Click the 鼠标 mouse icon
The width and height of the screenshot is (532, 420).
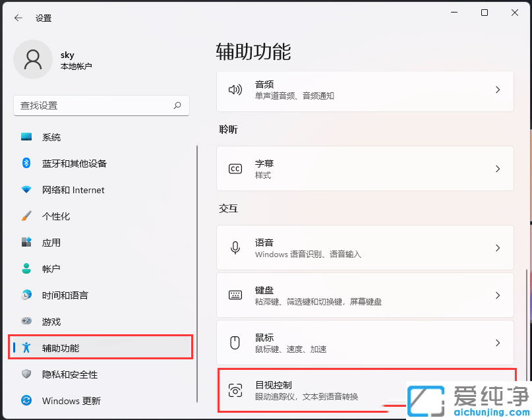pyautogui.click(x=235, y=342)
